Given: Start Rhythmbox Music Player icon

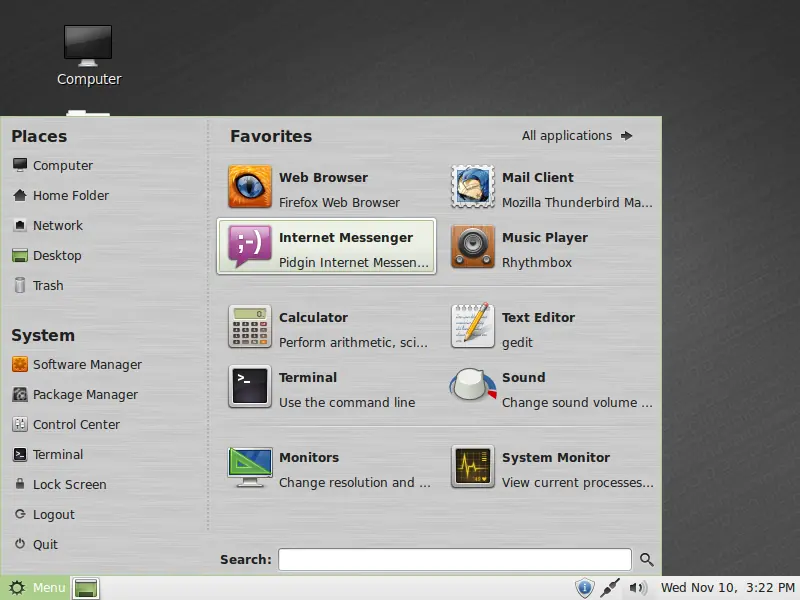Looking at the screenshot, I should click(473, 247).
